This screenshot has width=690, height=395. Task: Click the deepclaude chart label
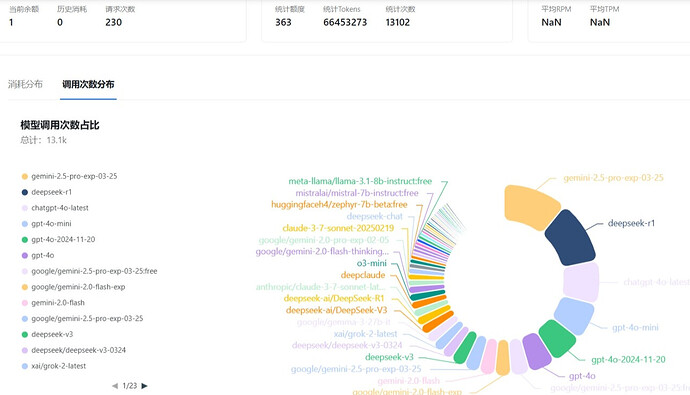(x=363, y=275)
